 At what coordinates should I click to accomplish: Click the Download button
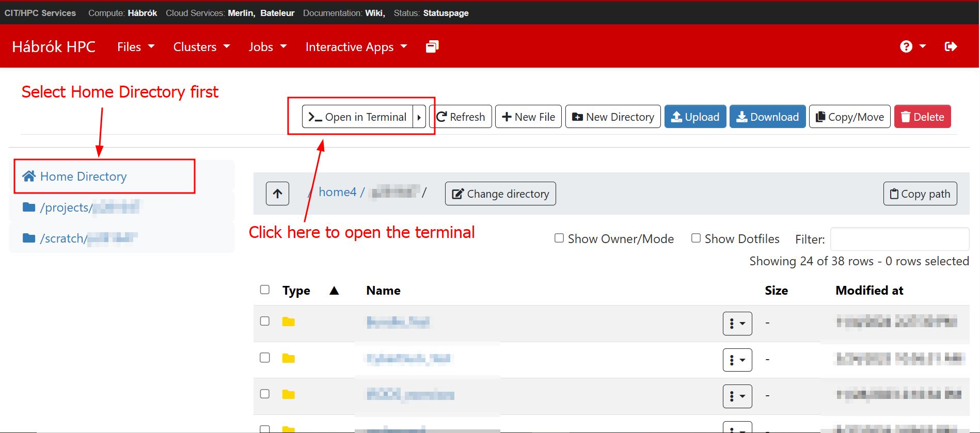(x=767, y=117)
